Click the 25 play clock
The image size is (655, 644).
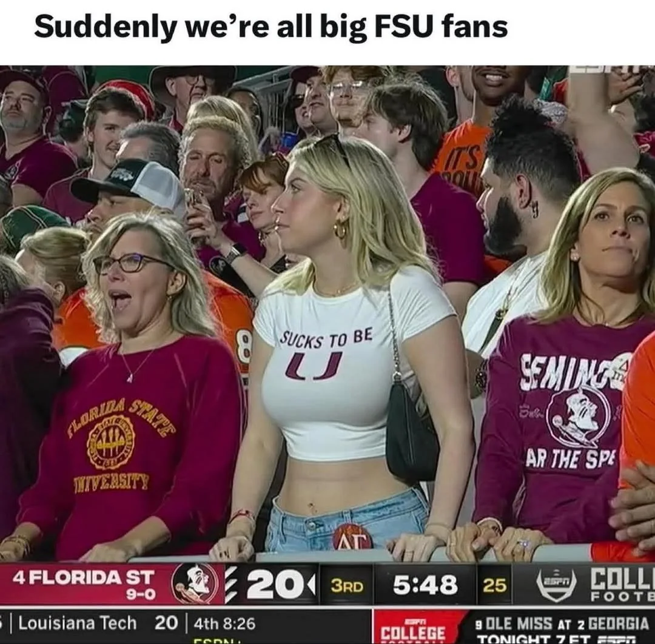pos(495,585)
